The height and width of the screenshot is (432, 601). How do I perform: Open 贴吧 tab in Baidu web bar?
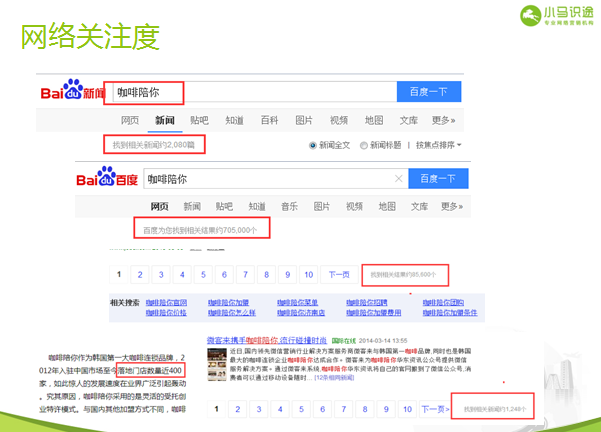[224, 207]
